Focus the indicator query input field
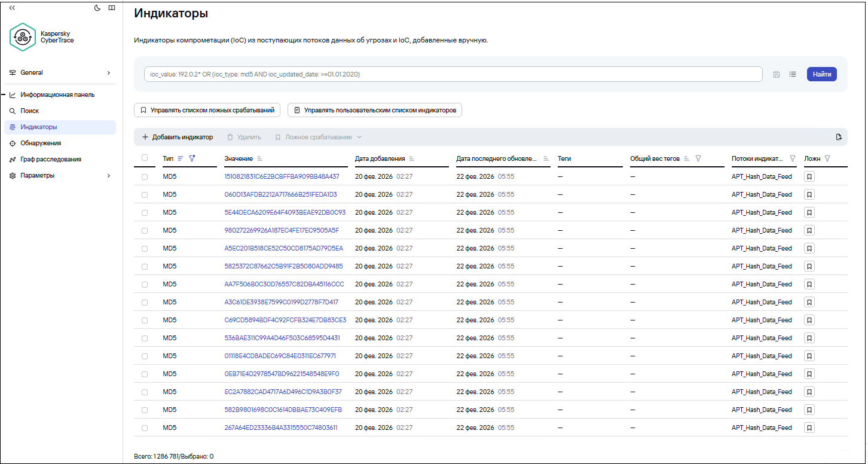 (453, 74)
